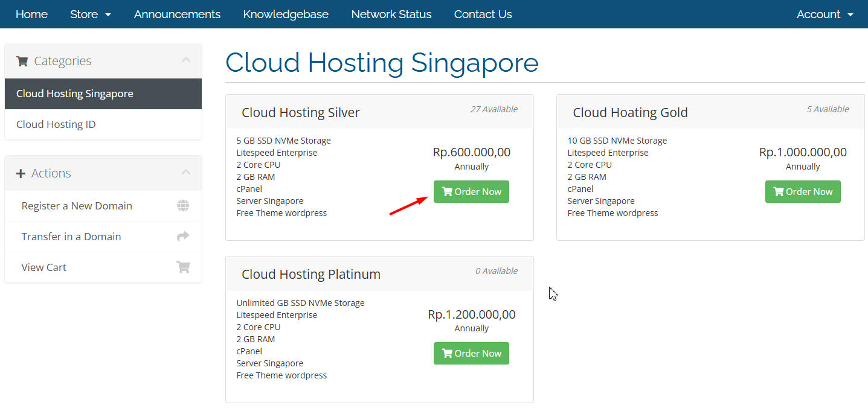Order the Cloud Hoating Gold plan
868x414 pixels.
(803, 191)
